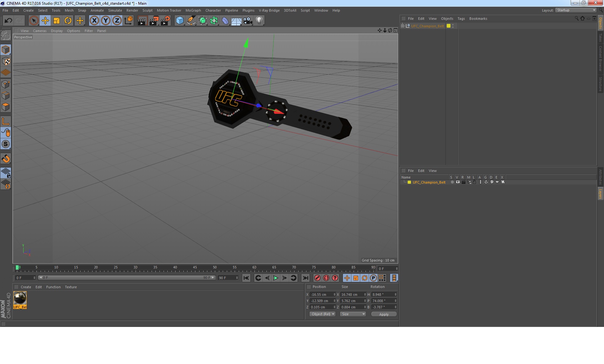Click Record Active Objects button
The image size is (604, 364).
point(317,278)
